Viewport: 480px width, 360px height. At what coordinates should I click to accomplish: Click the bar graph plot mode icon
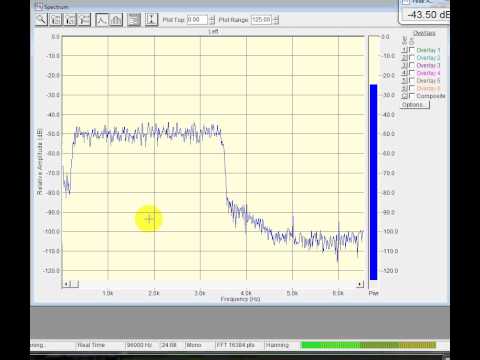[x=116, y=20]
